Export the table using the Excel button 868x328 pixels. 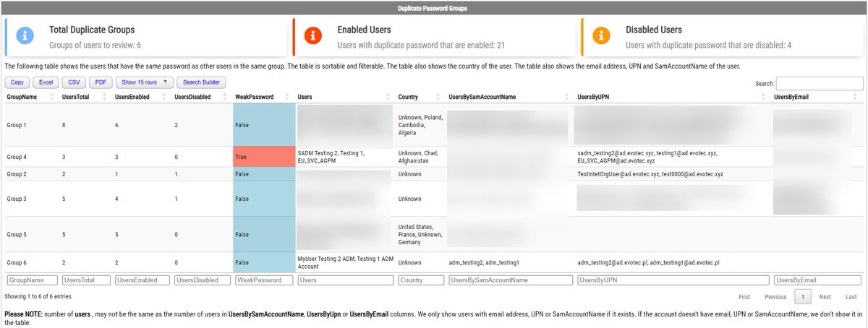coord(46,82)
